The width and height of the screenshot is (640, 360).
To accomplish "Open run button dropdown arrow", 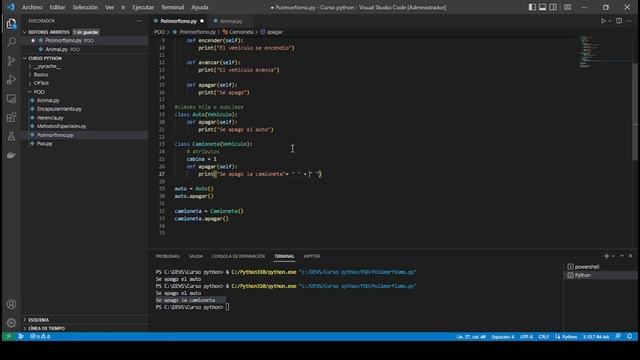I will [x=610, y=21].
